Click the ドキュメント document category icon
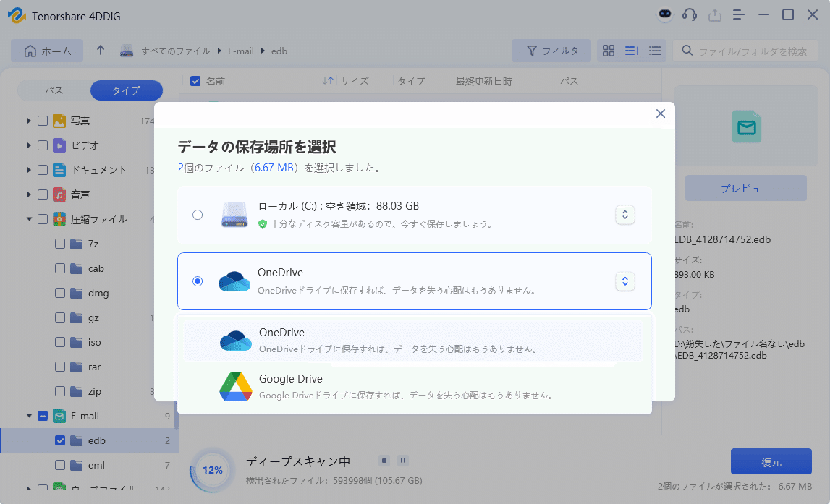 pos(59,170)
